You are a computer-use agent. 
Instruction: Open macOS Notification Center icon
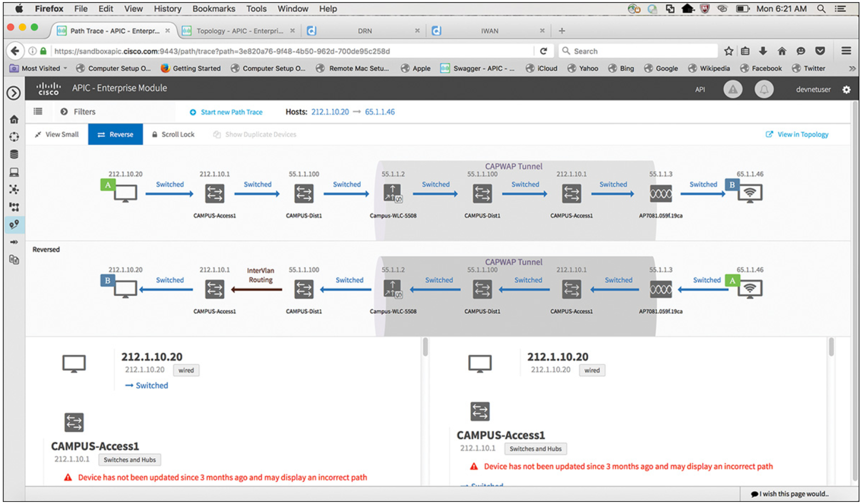(840, 9)
